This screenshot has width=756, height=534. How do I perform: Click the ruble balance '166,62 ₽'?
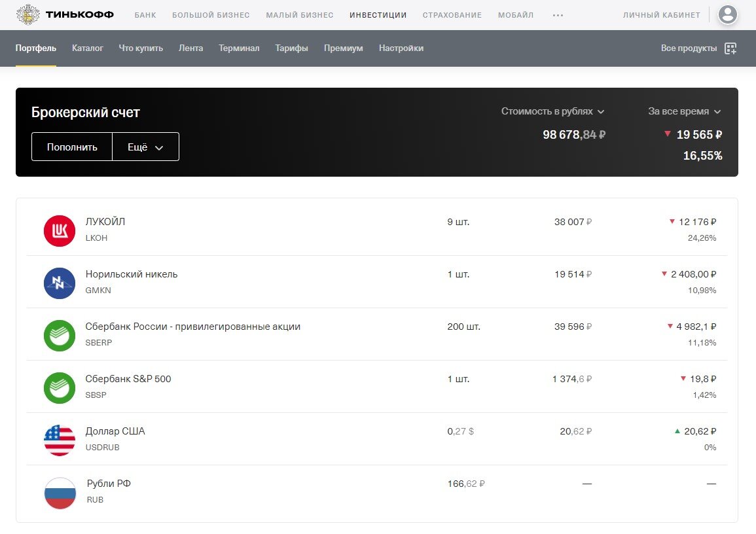[466, 484]
